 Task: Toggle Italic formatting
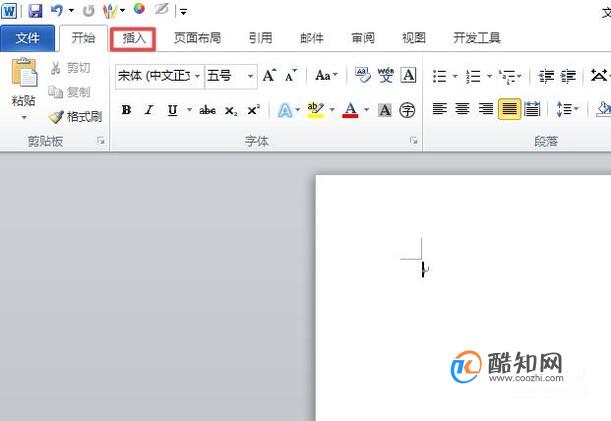pyautogui.click(x=149, y=110)
